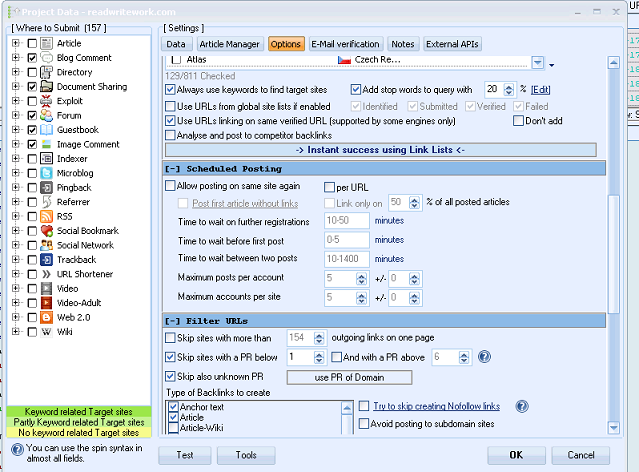Click the Pingback category icon

tap(46, 187)
